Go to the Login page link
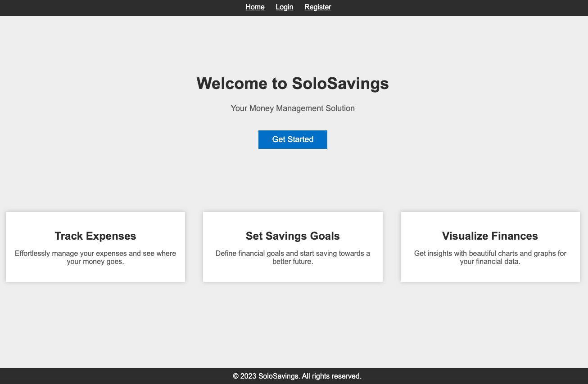This screenshot has height=384, width=588. pyautogui.click(x=285, y=7)
